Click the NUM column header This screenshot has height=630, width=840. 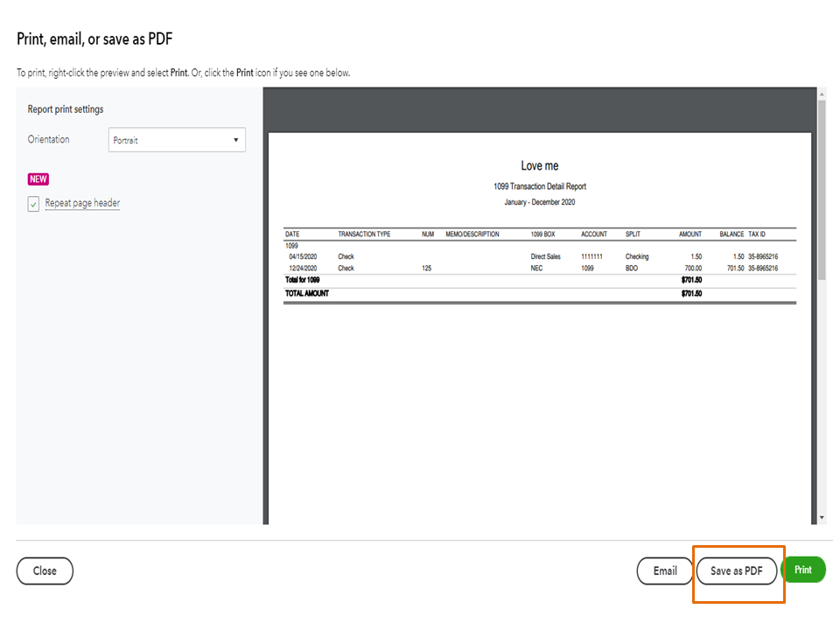(x=428, y=234)
